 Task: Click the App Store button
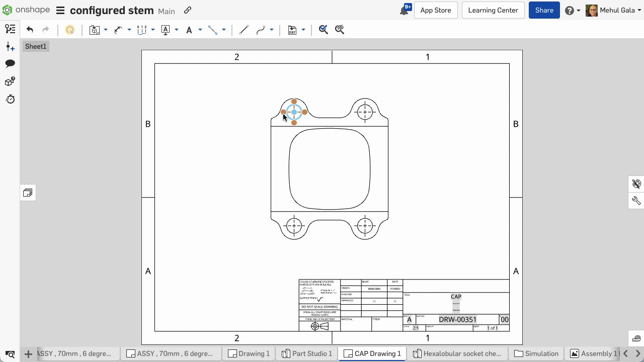[x=435, y=11]
